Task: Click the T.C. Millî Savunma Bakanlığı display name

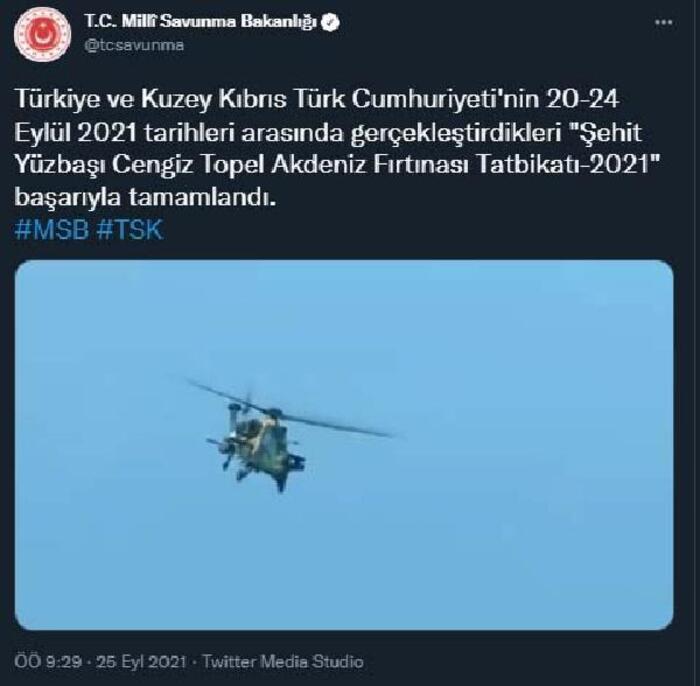Action: [x=200, y=22]
